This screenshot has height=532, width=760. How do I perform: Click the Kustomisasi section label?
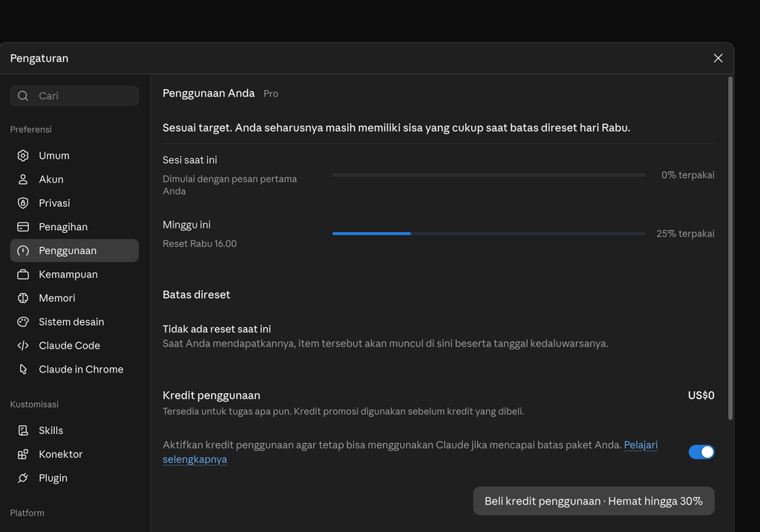point(34,404)
